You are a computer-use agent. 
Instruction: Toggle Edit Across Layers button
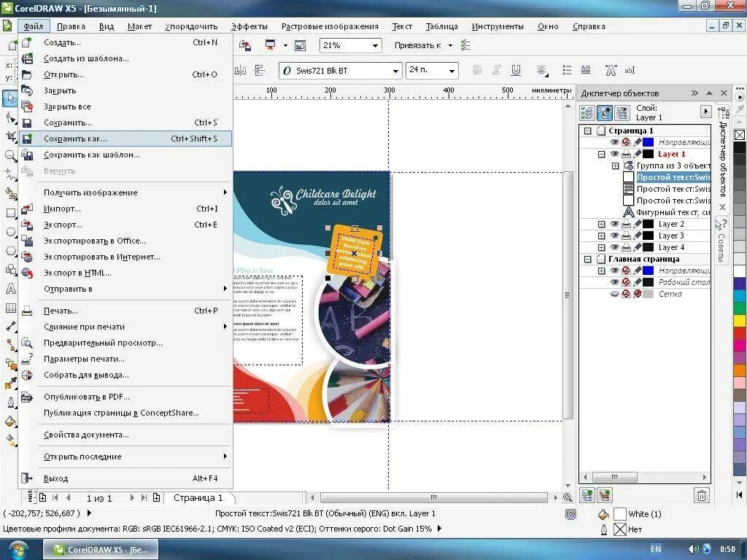(604, 113)
